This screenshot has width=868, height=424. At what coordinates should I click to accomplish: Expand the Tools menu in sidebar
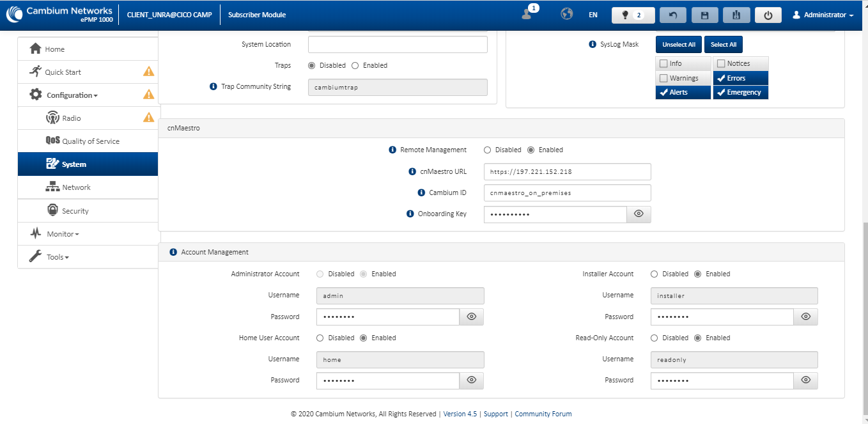[58, 257]
